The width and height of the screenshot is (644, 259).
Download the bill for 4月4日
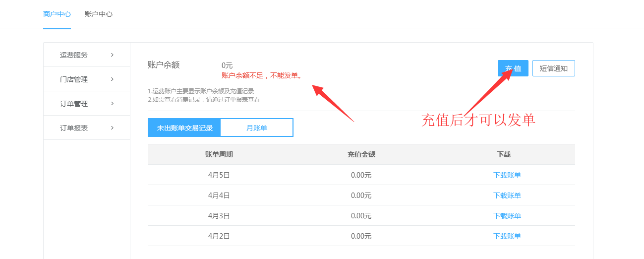(507, 195)
